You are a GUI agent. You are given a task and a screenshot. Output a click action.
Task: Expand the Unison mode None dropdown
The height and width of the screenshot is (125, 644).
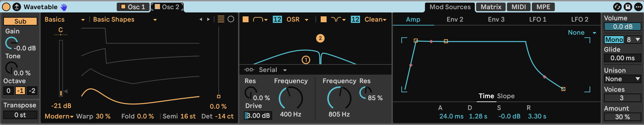pyautogui.click(x=622, y=79)
